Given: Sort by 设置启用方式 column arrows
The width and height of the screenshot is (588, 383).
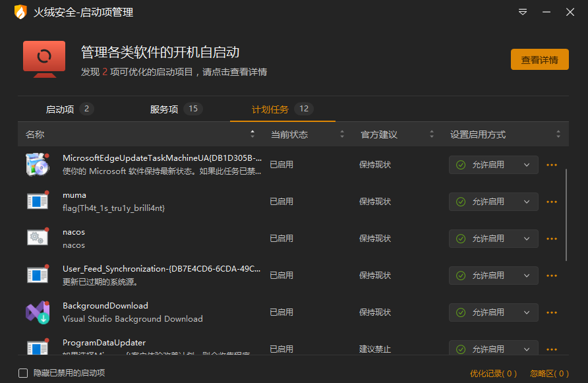Looking at the screenshot, I should tap(558, 134).
